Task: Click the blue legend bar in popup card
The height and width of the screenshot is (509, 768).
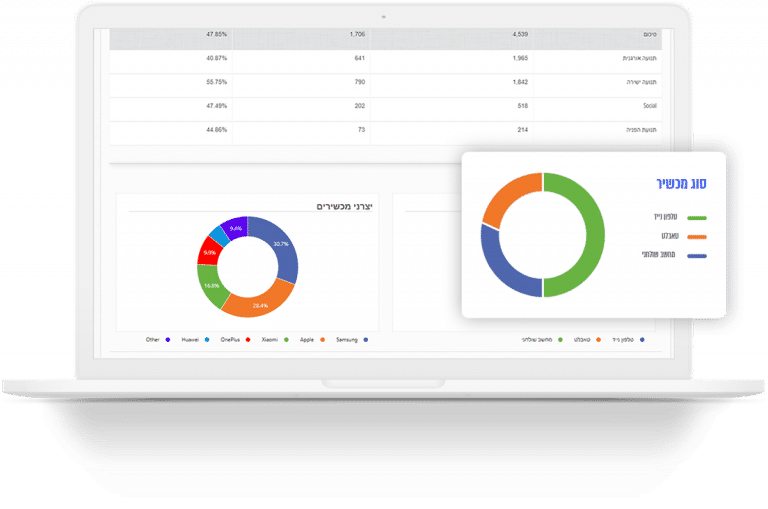Action: tap(696, 256)
